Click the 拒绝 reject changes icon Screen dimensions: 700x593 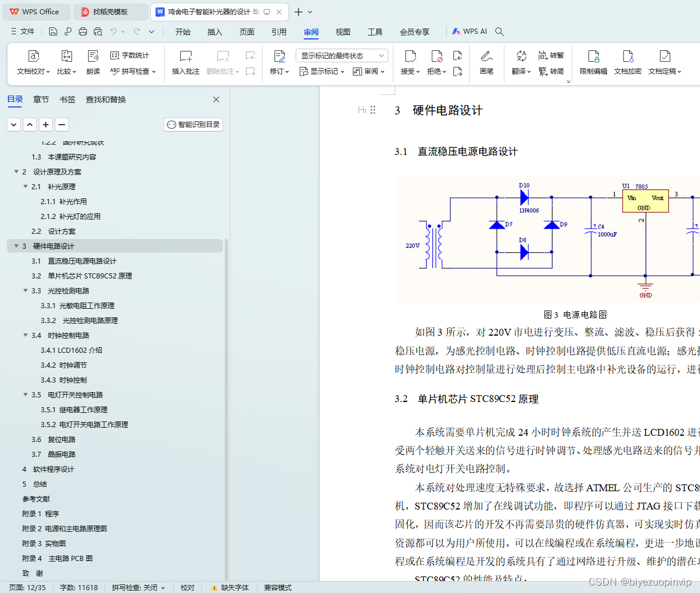pyautogui.click(x=436, y=56)
